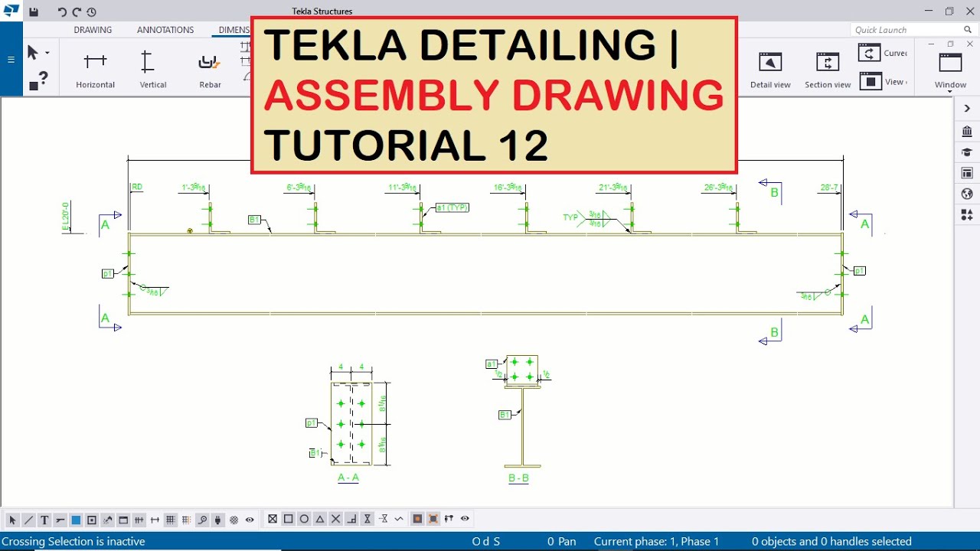Toggle the select grids switch
Image resolution: width=980 pixels, height=551 pixels.
click(x=171, y=520)
